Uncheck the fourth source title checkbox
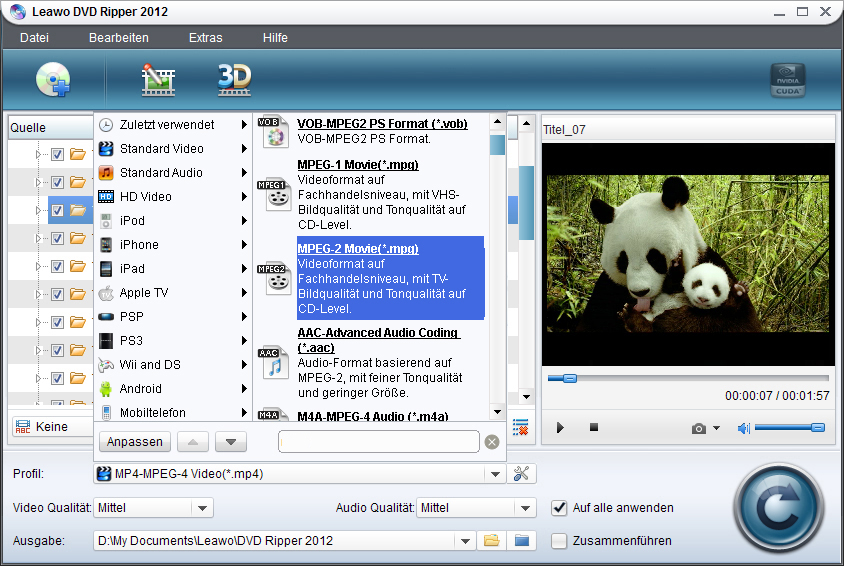Viewport: 844px width, 566px height. tap(57, 238)
